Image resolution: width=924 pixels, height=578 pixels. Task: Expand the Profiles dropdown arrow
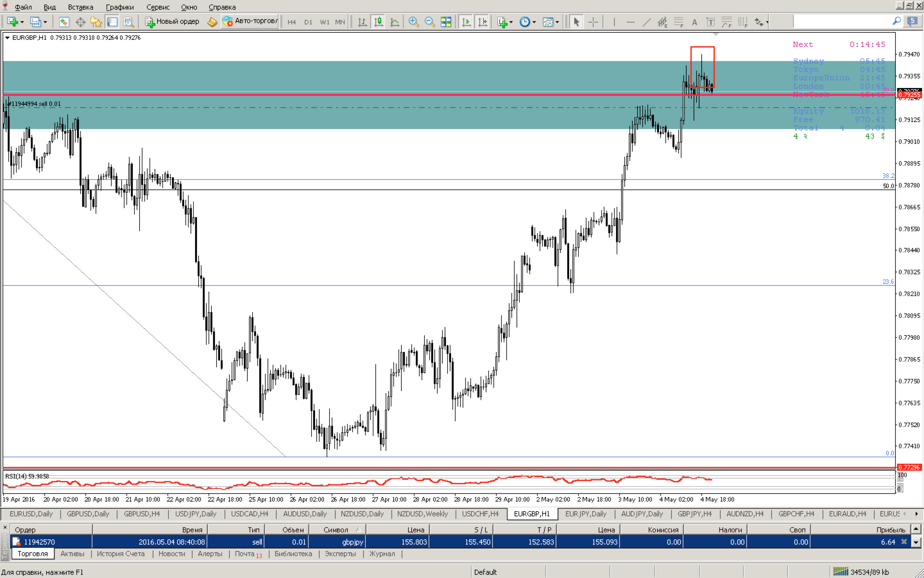45,22
